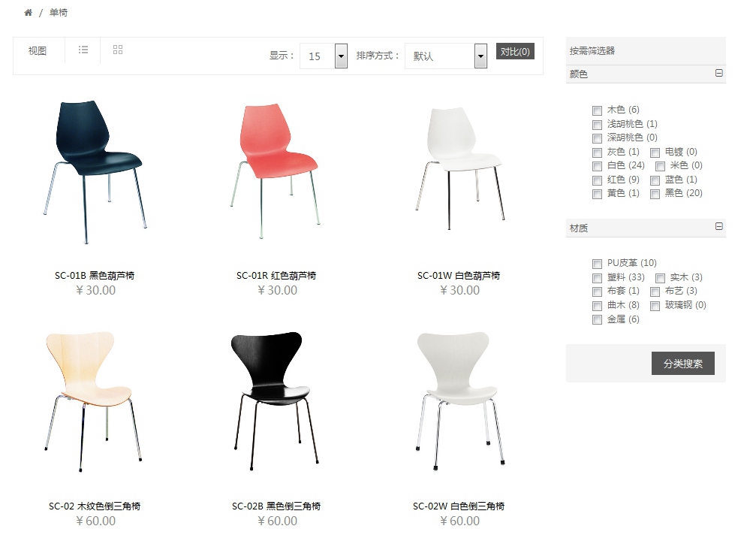Screen dimensions: 756x535
Task: Click the 对比(0) compare button
Action: (515, 51)
